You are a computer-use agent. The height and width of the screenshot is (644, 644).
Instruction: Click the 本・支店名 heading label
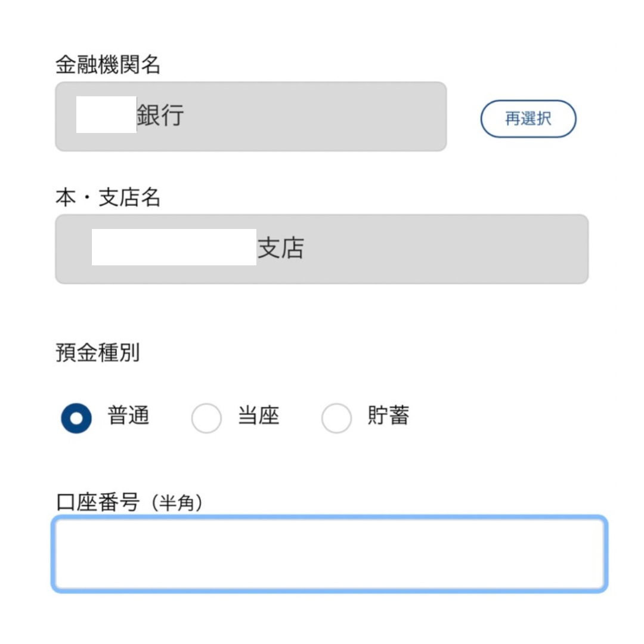point(108,198)
